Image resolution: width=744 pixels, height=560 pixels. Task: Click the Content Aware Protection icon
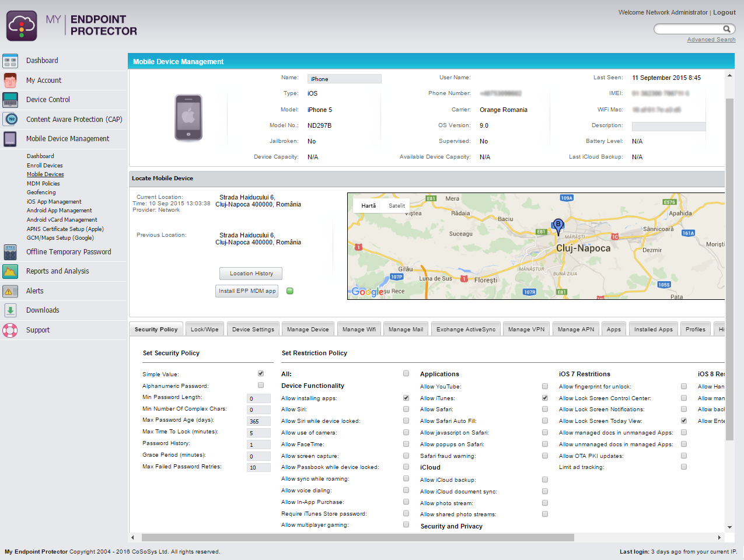point(11,120)
